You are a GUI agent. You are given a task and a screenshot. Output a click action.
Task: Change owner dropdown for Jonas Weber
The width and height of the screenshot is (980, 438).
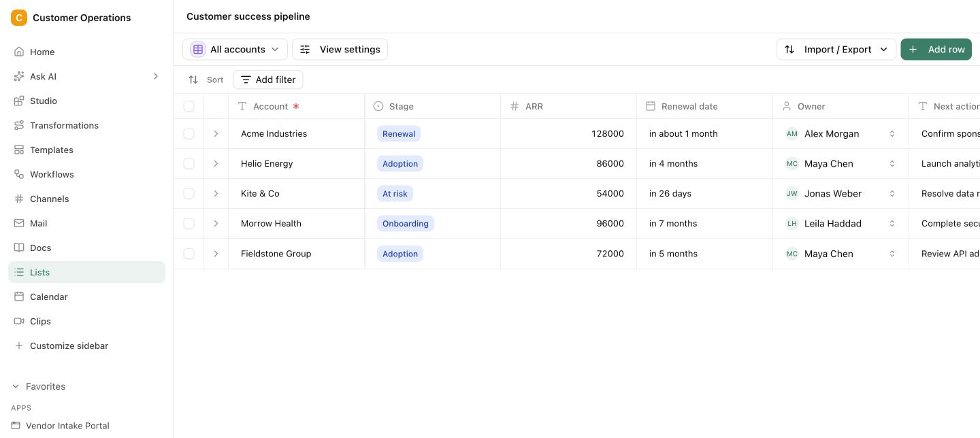point(892,194)
